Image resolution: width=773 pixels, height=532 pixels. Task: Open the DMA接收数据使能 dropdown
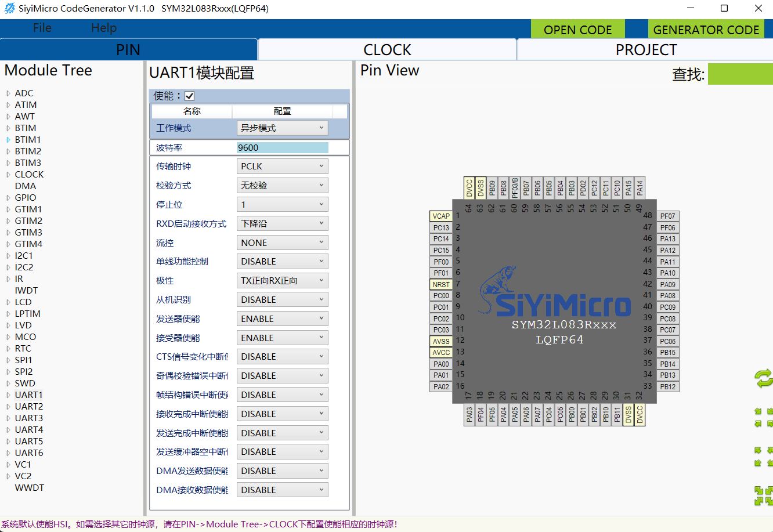click(283, 490)
